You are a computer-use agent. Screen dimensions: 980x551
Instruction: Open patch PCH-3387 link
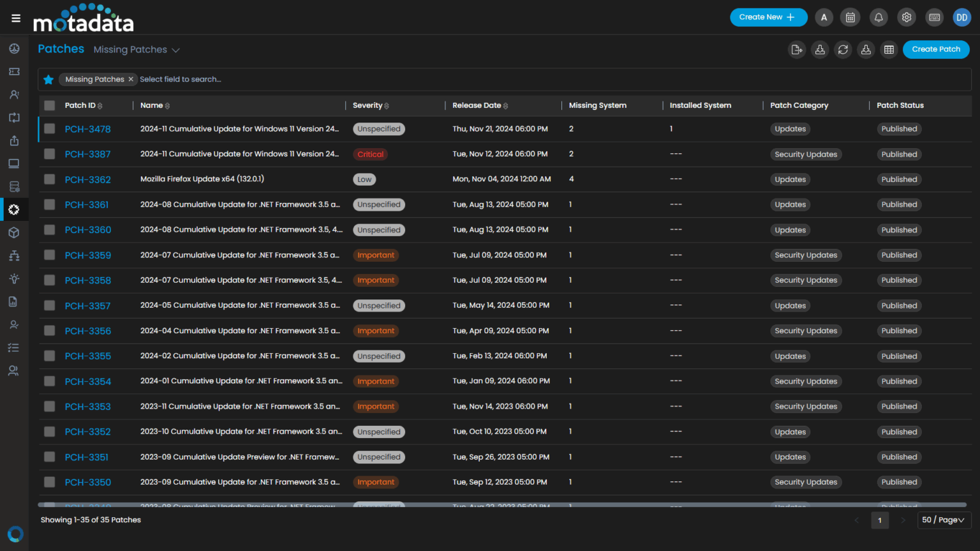[87, 154]
